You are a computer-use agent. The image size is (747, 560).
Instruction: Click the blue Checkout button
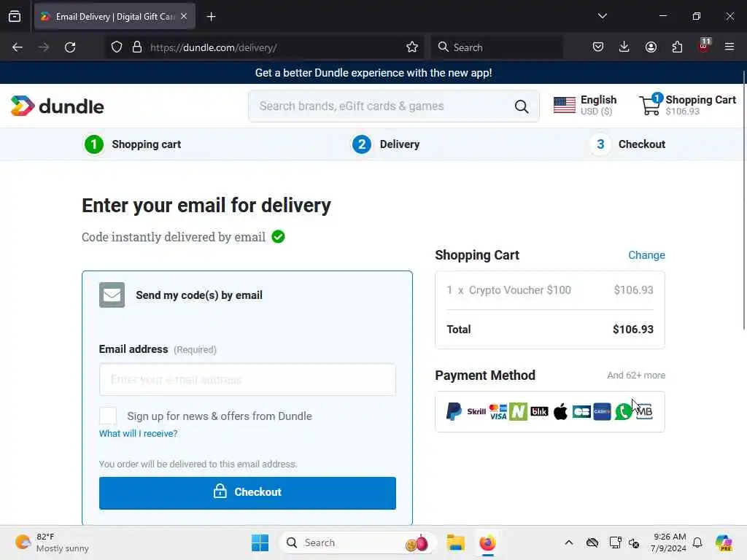(247, 493)
